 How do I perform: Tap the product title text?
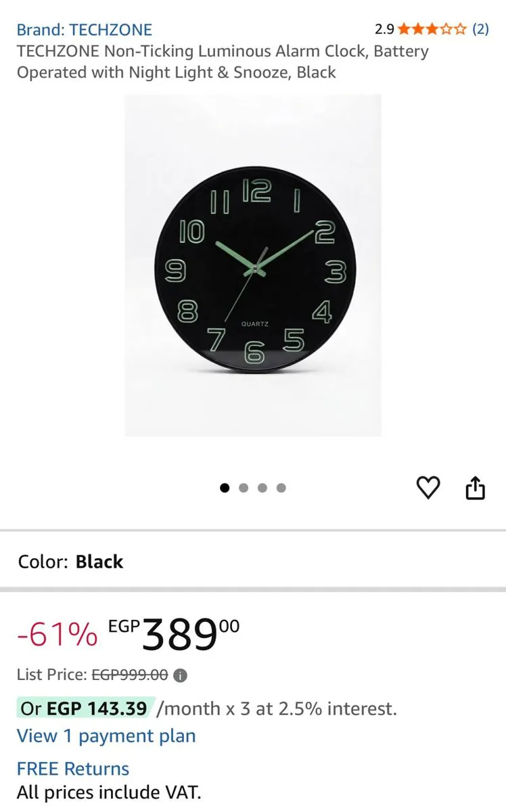tap(223, 62)
